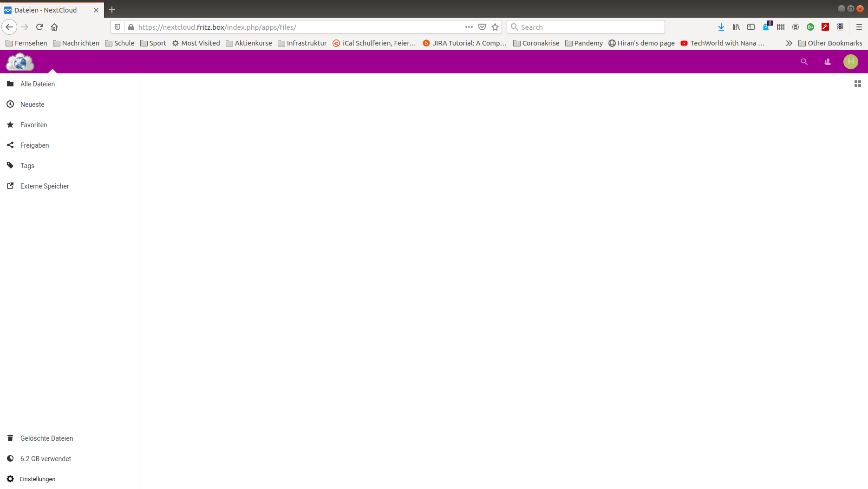868x489 pixels.
Task: Save page to Pocket icon
Action: pyautogui.click(x=482, y=27)
